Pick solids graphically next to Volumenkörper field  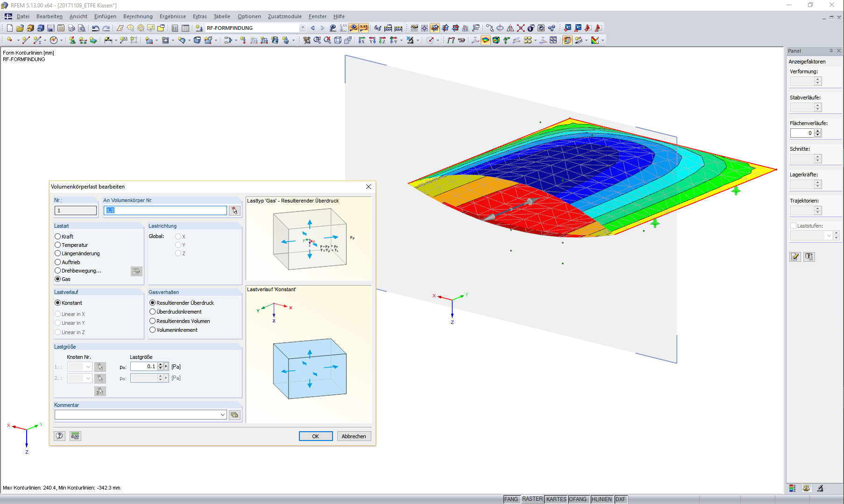[234, 210]
